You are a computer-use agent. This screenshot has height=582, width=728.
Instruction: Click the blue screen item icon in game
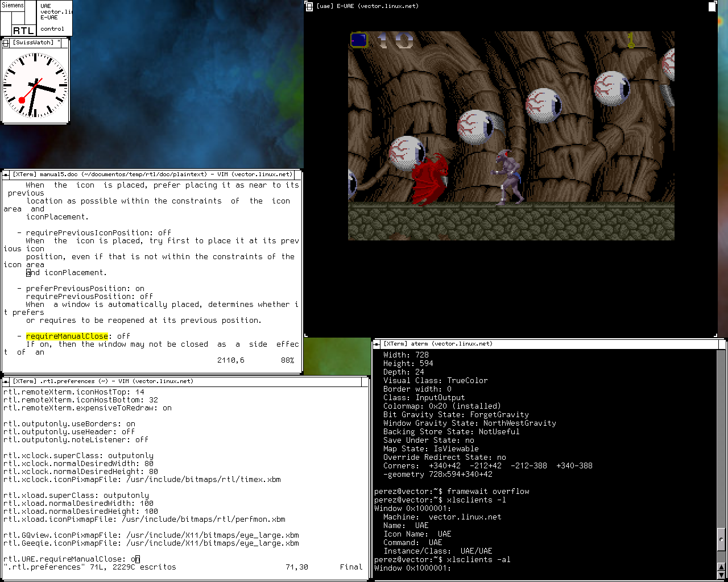tap(359, 40)
